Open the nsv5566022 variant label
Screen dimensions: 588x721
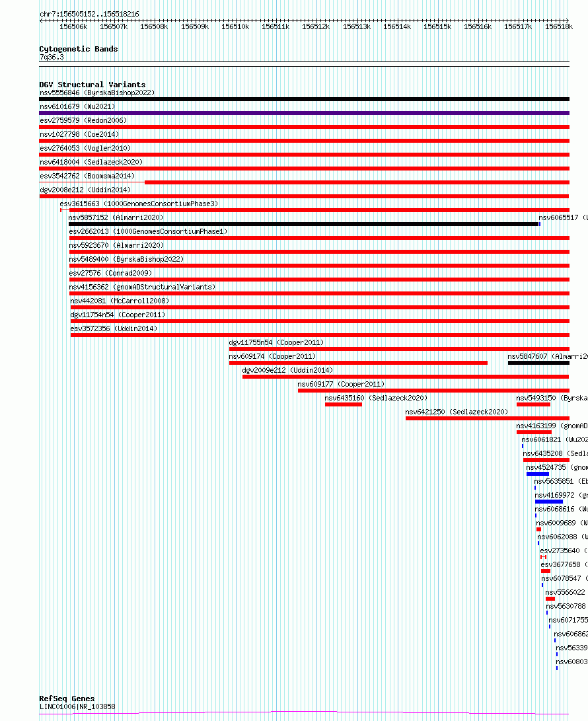pyautogui.click(x=565, y=592)
